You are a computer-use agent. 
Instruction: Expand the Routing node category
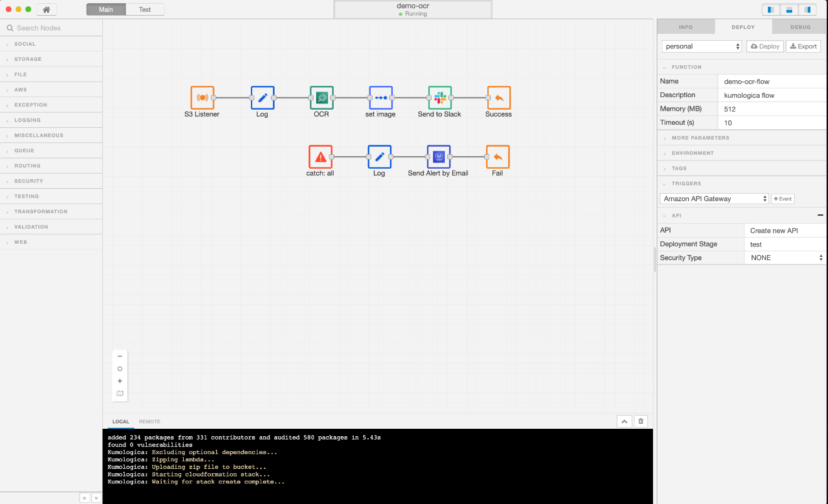click(51, 165)
